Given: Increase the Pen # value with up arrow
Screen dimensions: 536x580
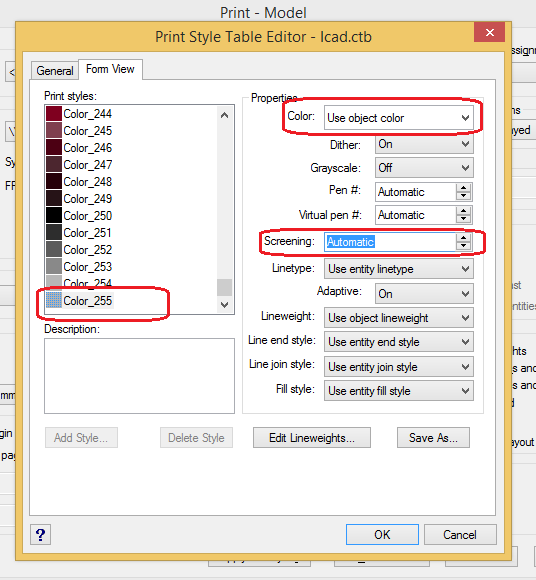Looking at the screenshot, I should tap(463, 188).
